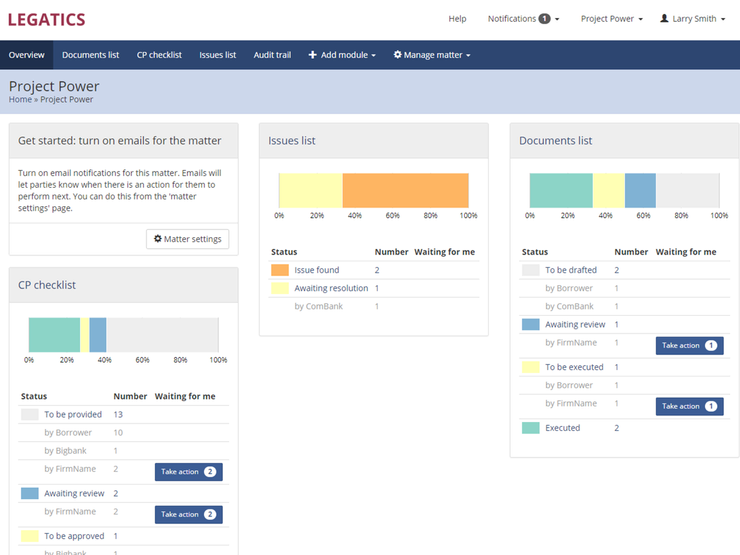Click the yellow segment of Issues list chart

click(311, 191)
